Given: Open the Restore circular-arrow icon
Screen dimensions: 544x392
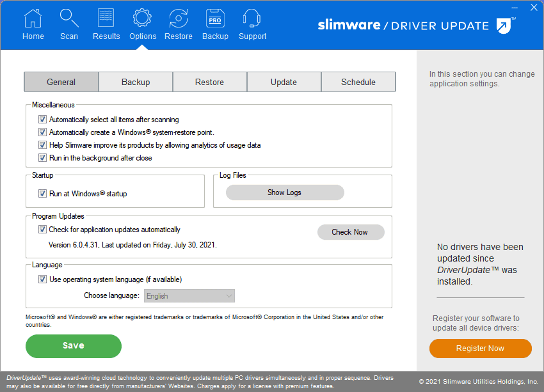Looking at the screenshot, I should (179, 18).
